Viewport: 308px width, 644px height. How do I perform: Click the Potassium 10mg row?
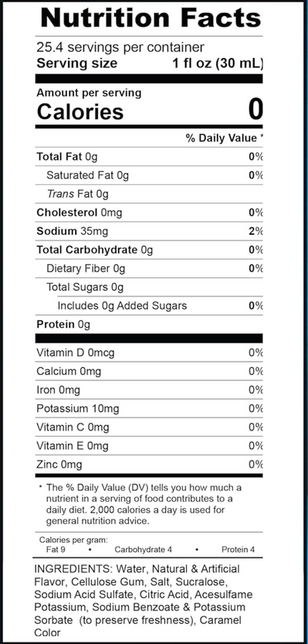149,409
